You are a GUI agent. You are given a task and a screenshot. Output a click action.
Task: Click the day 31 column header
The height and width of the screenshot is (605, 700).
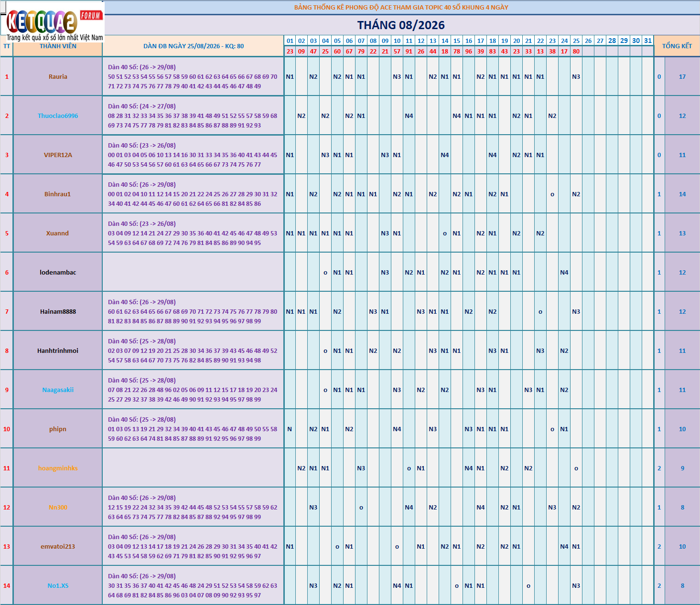[x=648, y=41]
